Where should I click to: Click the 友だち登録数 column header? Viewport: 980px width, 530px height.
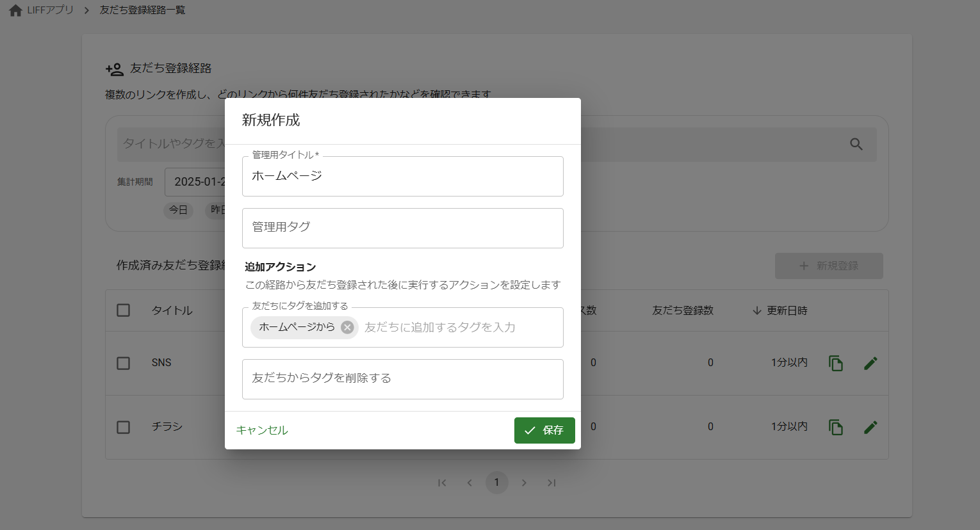point(683,310)
